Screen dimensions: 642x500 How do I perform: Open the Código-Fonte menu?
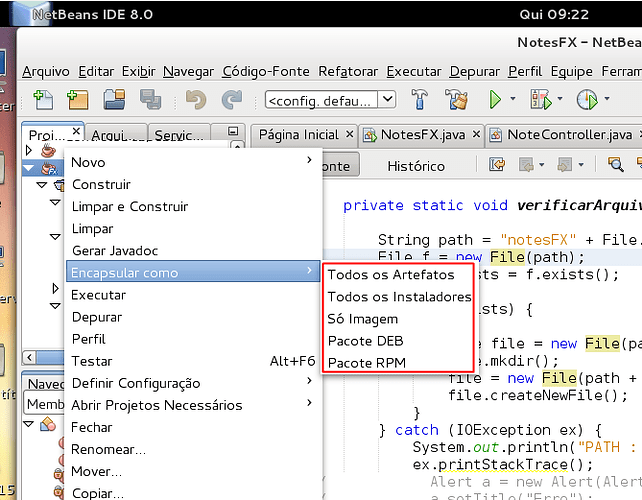[x=266, y=71]
